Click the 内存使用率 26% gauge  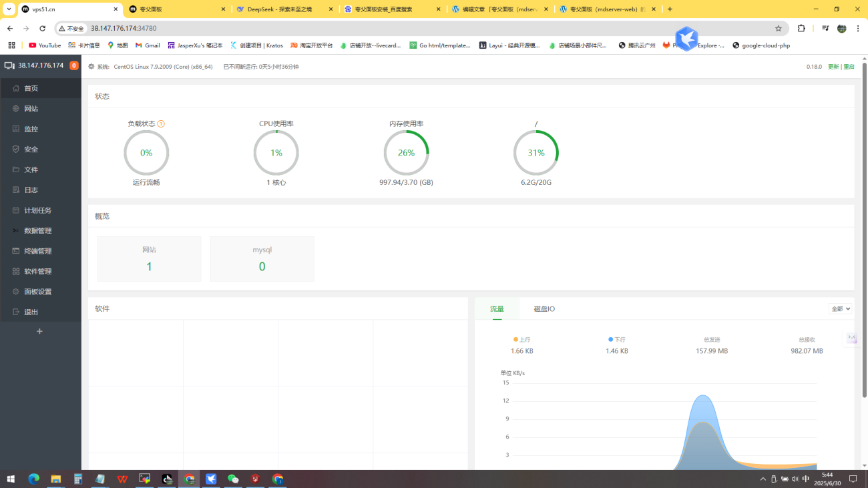(x=407, y=153)
